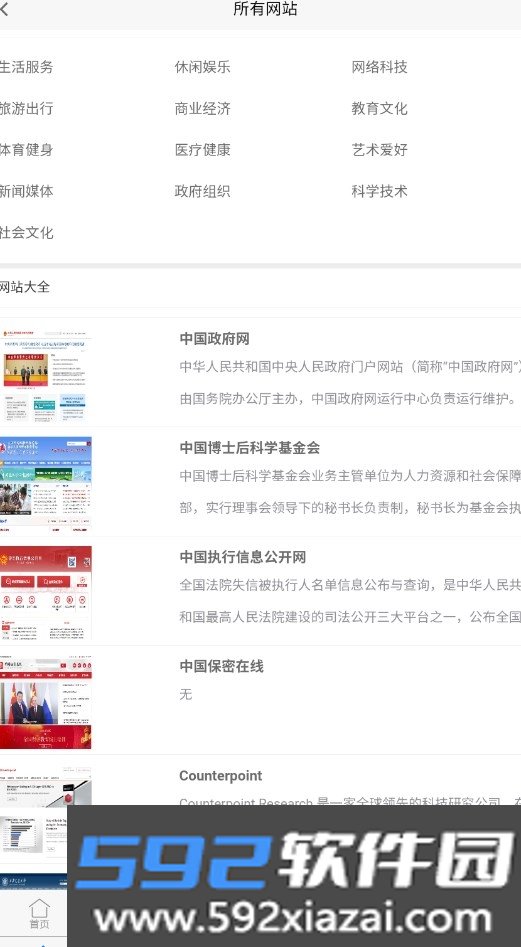Open the 中国政府网 thumbnail
This screenshot has width=521, height=947.
pyautogui.click(x=46, y=374)
